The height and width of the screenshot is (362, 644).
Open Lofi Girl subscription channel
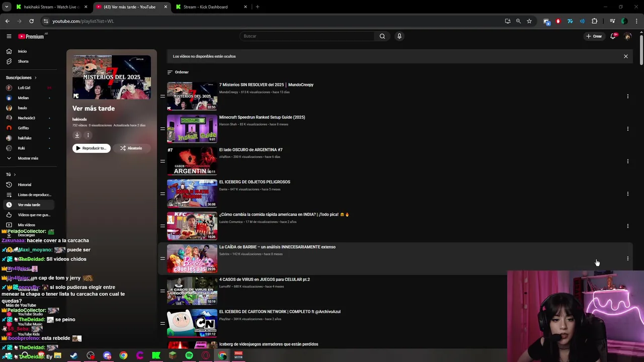[24, 88]
